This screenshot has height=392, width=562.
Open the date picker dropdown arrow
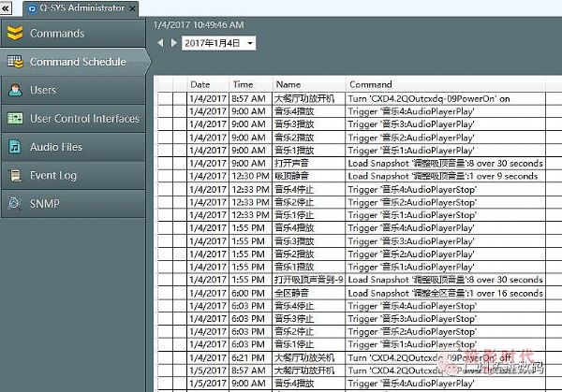point(250,43)
